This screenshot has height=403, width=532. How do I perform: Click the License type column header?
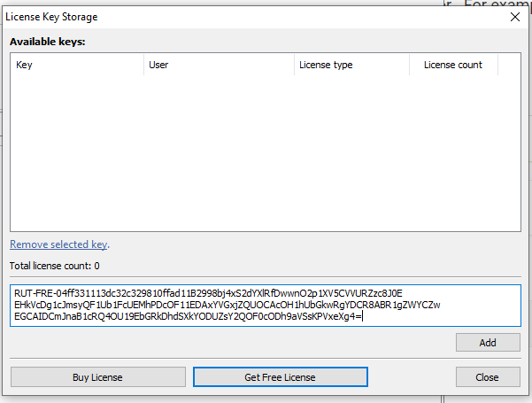point(351,65)
